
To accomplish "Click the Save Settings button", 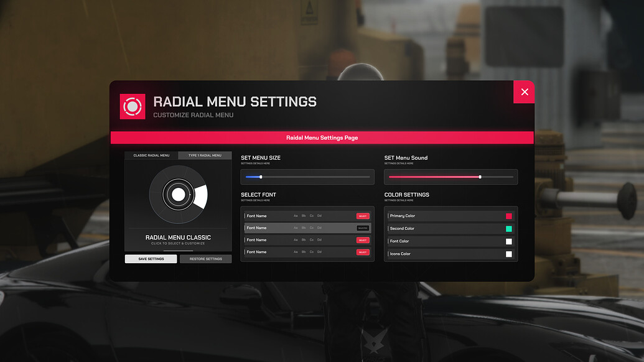I will click(x=151, y=258).
